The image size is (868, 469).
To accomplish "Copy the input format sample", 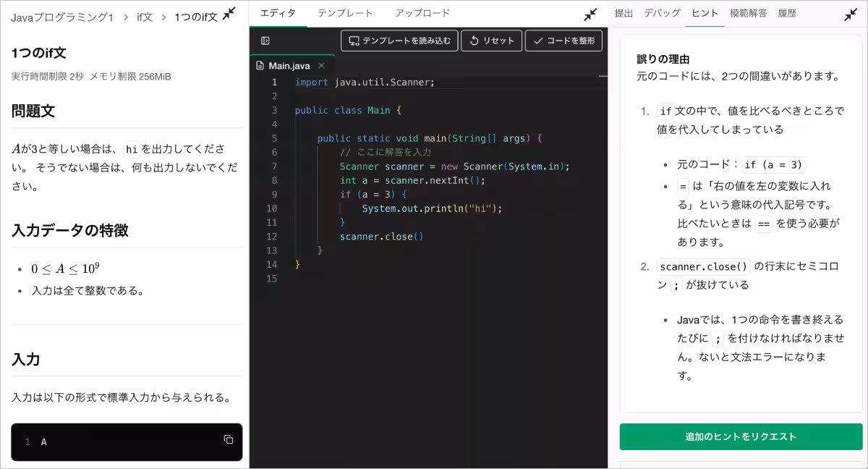I will click(x=229, y=439).
